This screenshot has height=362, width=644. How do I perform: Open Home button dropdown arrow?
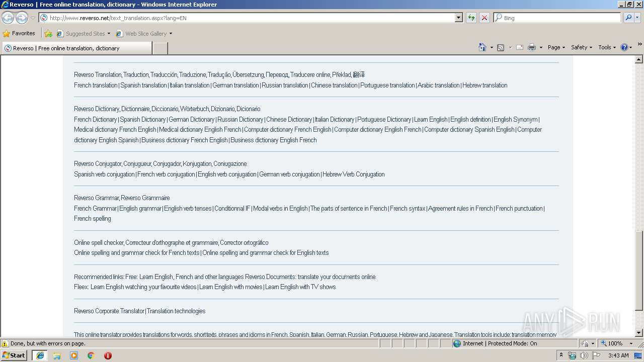click(x=492, y=47)
